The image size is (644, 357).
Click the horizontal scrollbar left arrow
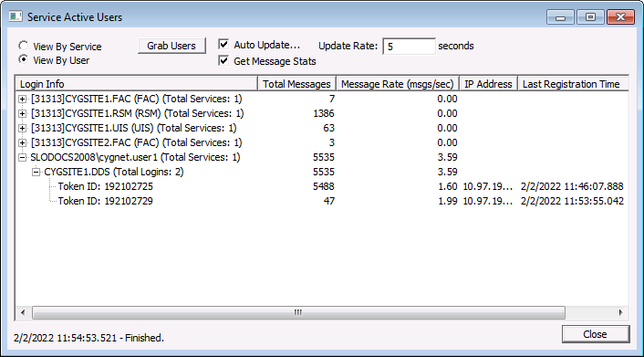coord(23,312)
